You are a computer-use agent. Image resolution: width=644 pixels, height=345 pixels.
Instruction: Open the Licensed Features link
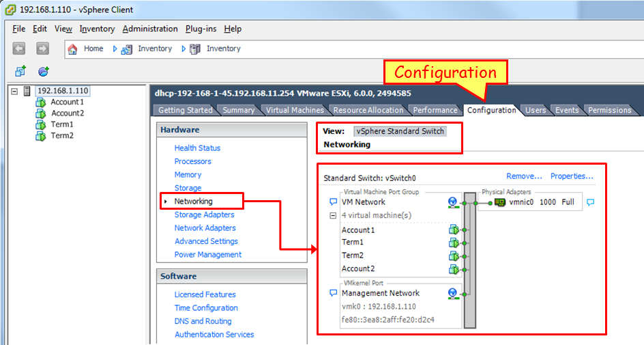coord(205,294)
